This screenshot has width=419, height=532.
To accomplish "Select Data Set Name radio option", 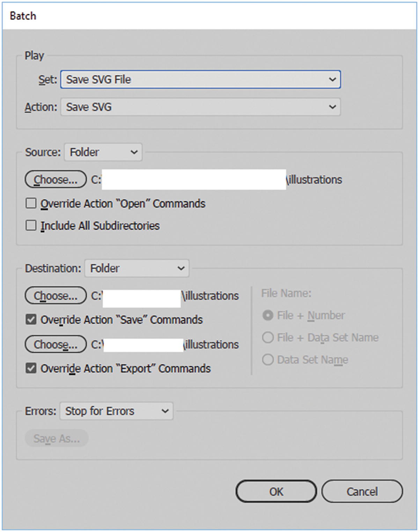I will tap(268, 360).
